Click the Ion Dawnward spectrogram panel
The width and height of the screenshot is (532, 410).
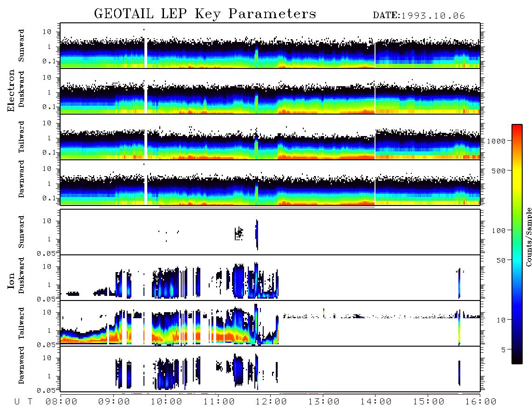pos(270,369)
